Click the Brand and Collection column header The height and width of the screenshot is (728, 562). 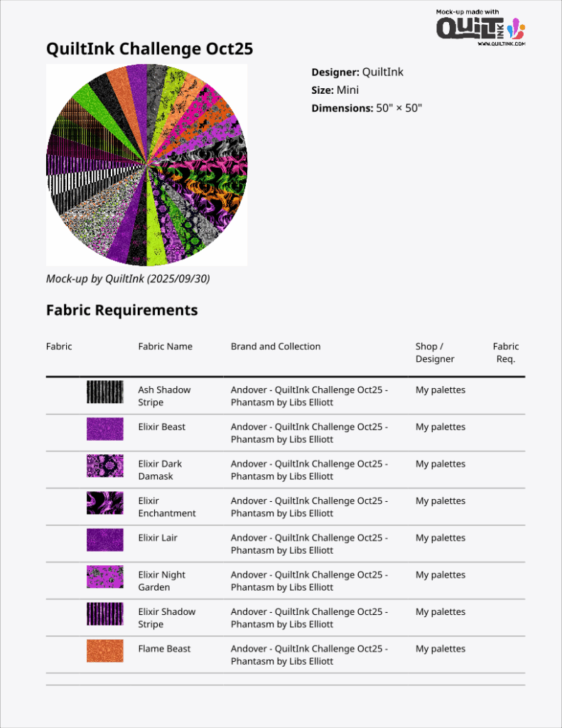pyautogui.click(x=275, y=346)
